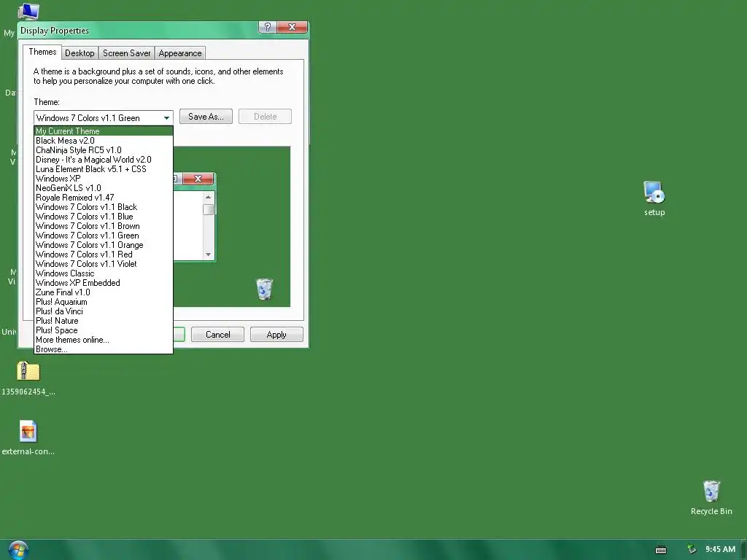Switch to the Desktop tab
This screenshot has height=560, width=747.
80,53
